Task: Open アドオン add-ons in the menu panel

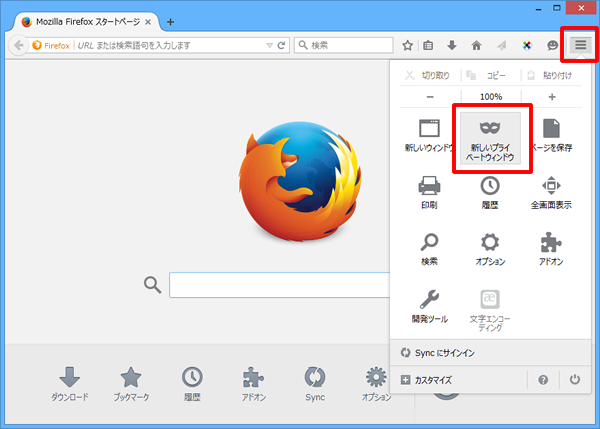Action: [x=551, y=249]
